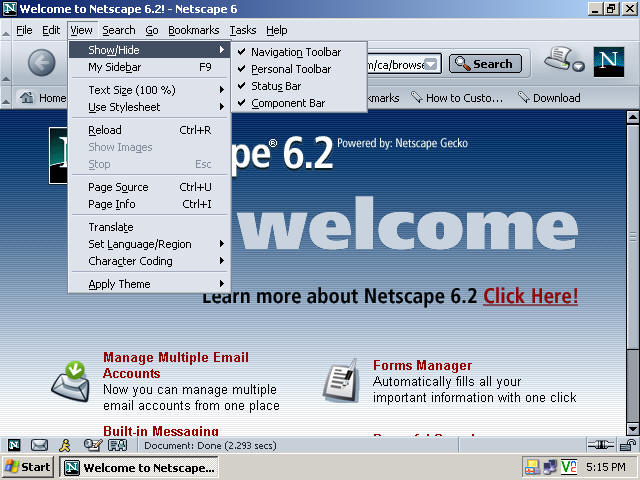Click the 5:15 PM taskbar clock
Screen dimensions: 640x480
pos(606,467)
